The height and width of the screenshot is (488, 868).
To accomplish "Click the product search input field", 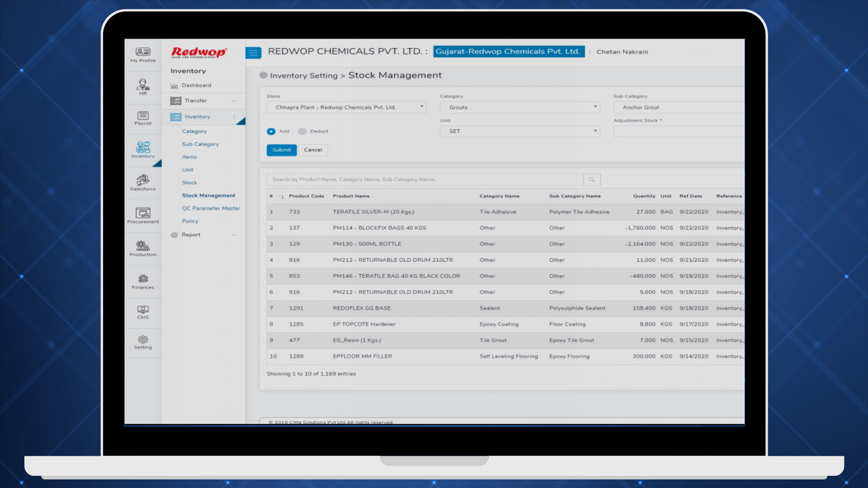I will [x=425, y=180].
